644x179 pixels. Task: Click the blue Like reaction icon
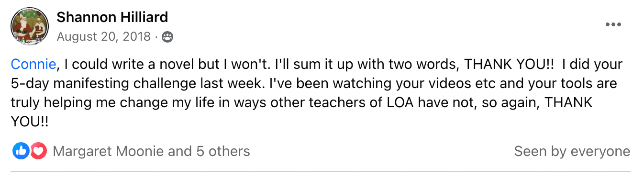21,152
